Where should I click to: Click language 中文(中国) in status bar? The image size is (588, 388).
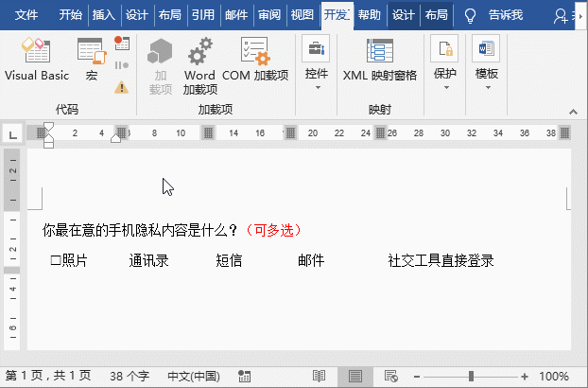(x=194, y=376)
